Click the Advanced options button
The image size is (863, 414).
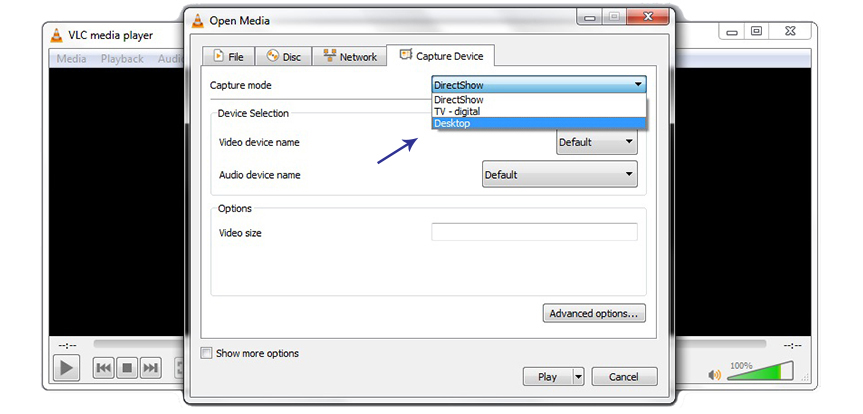(594, 313)
